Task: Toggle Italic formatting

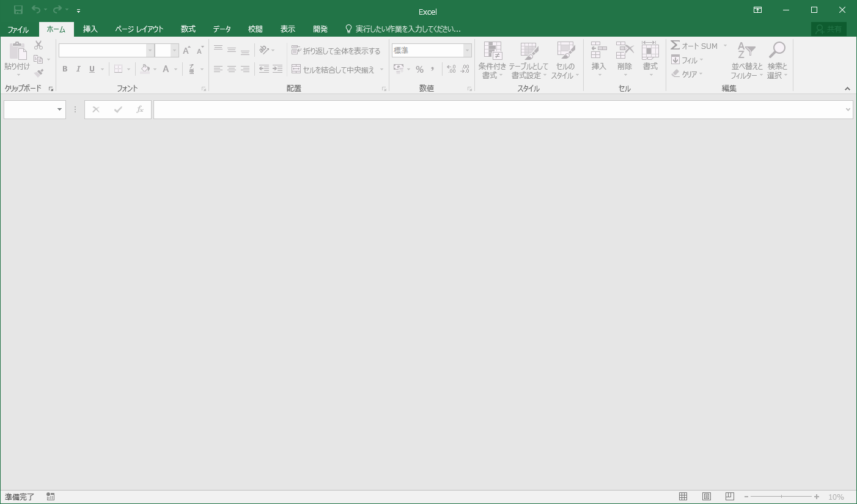Action: pyautogui.click(x=78, y=69)
